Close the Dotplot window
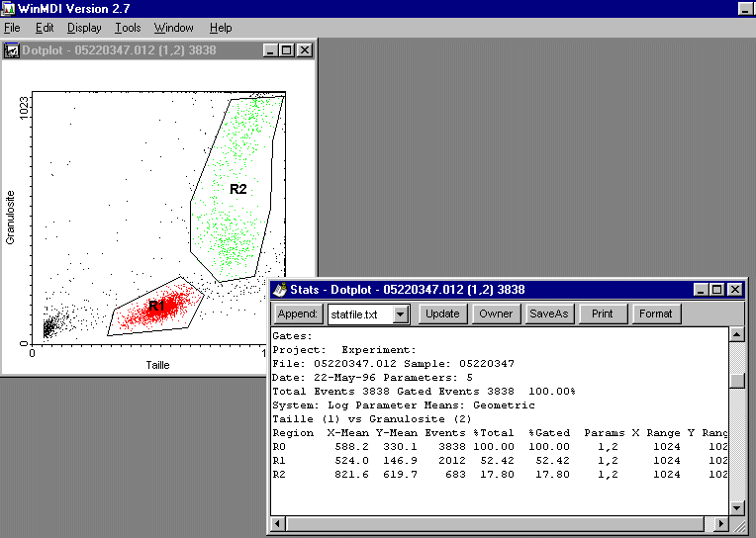Viewport: 756px width, 538px height. pos(304,50)
